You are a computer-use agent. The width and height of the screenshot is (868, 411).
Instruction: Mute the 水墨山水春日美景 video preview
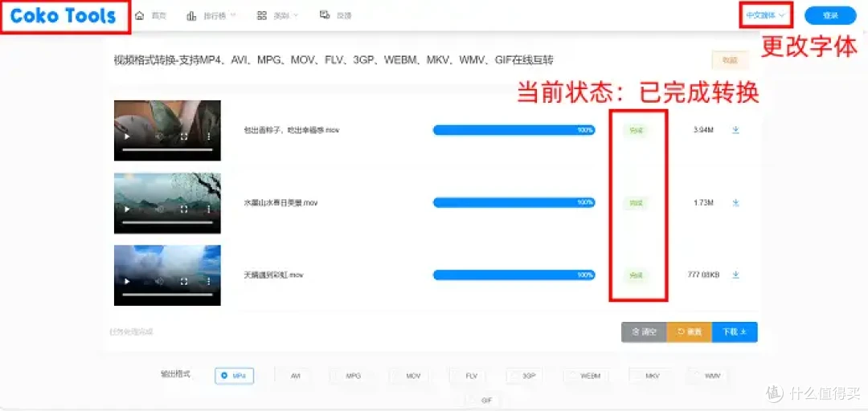click(159, 209)
